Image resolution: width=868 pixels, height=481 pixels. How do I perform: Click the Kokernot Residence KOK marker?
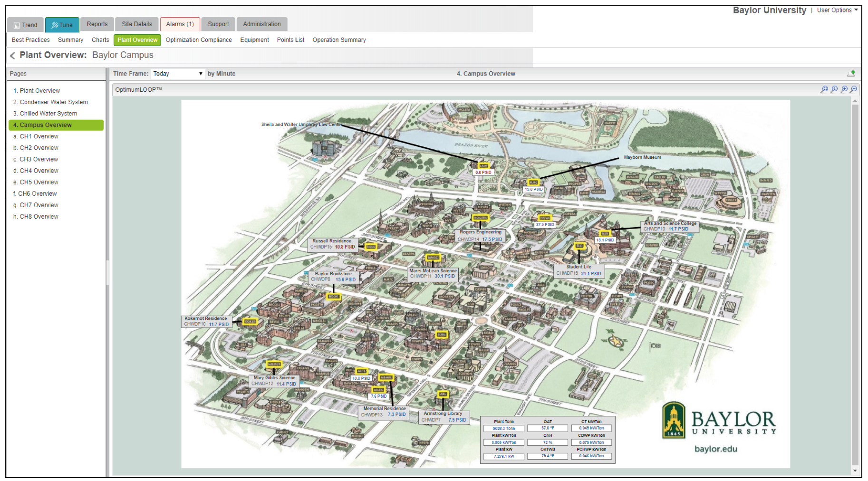point(249,321)
